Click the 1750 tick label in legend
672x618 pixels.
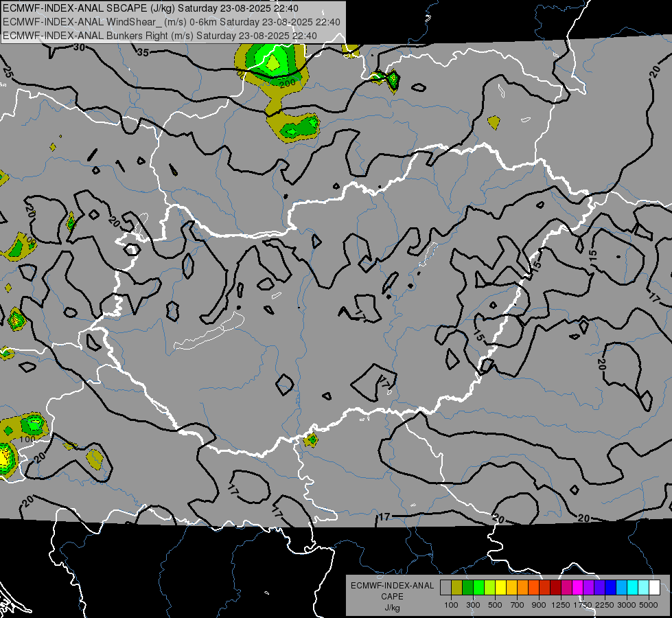[583, 605]
